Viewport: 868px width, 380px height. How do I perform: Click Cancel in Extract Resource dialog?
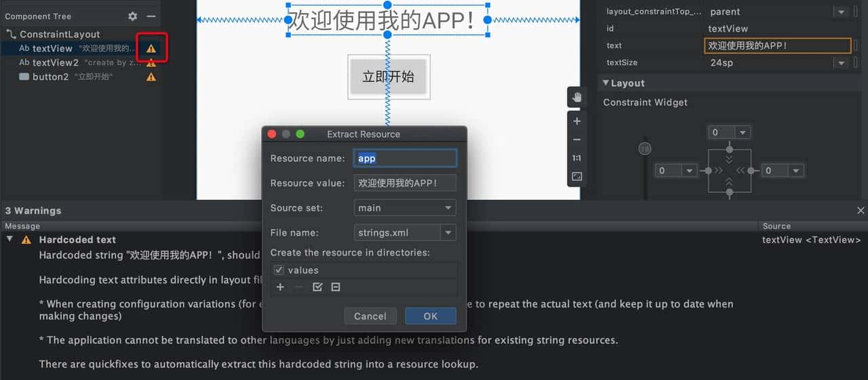click(x=370, y=316)
